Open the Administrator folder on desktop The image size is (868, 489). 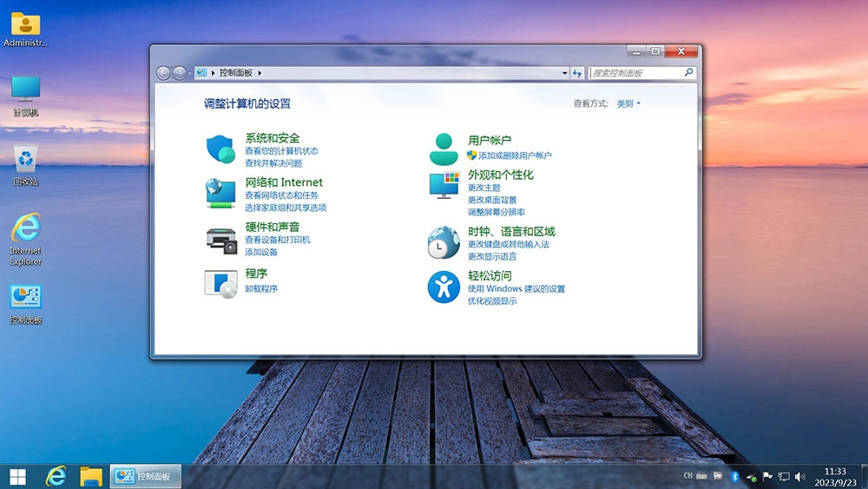coord(25,30)
